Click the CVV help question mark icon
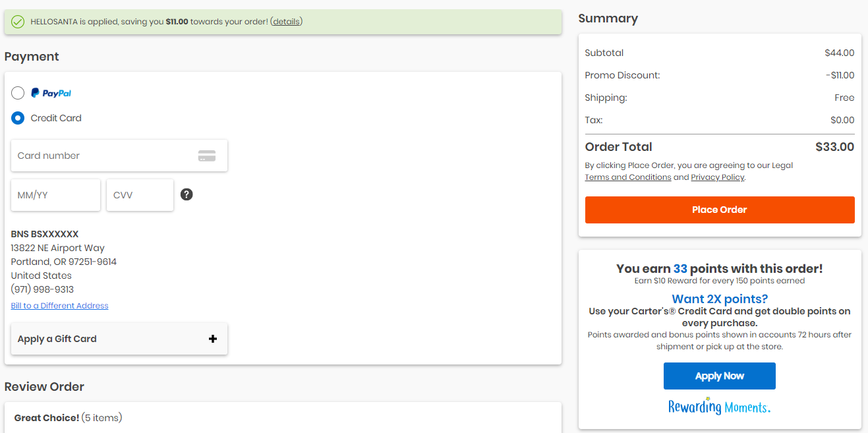 [187, 194]
